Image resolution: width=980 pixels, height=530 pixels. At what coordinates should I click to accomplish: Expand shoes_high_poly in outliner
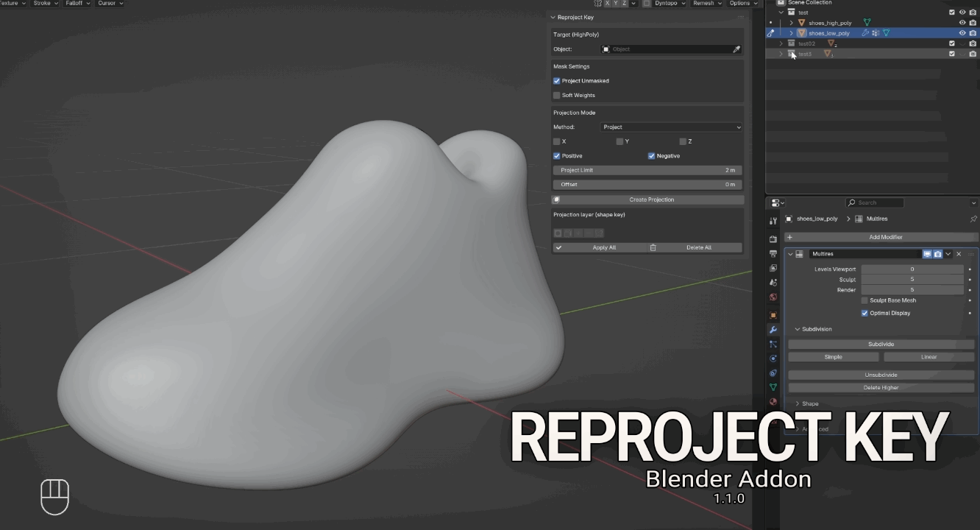[x=792, y=23]
